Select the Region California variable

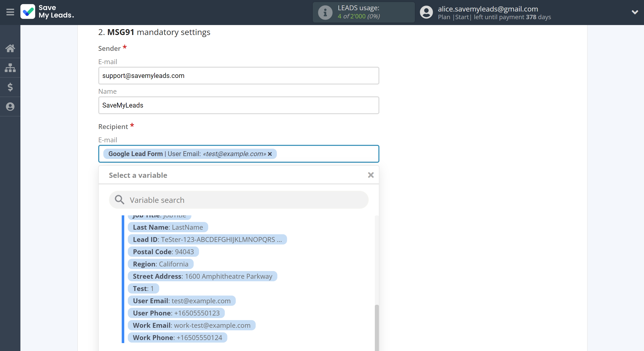tap(160, 264)
